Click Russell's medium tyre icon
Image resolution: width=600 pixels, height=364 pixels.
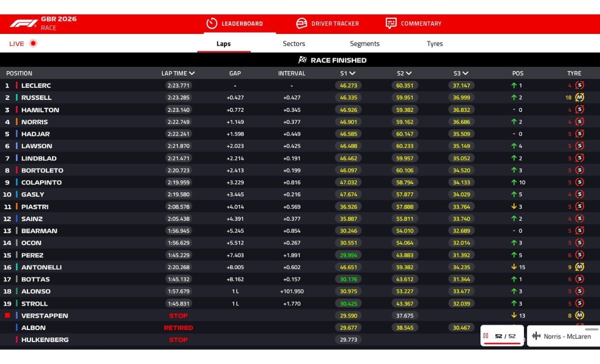tap(579, 97)
